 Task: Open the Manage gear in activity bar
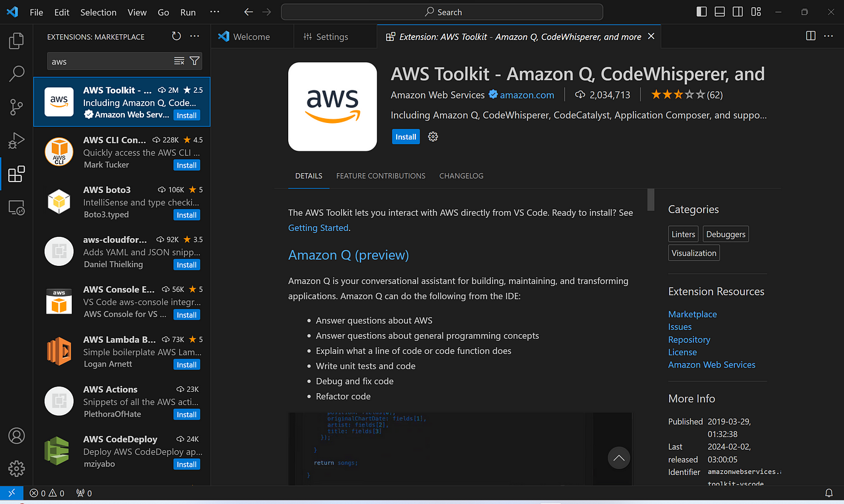click(16, 468)
